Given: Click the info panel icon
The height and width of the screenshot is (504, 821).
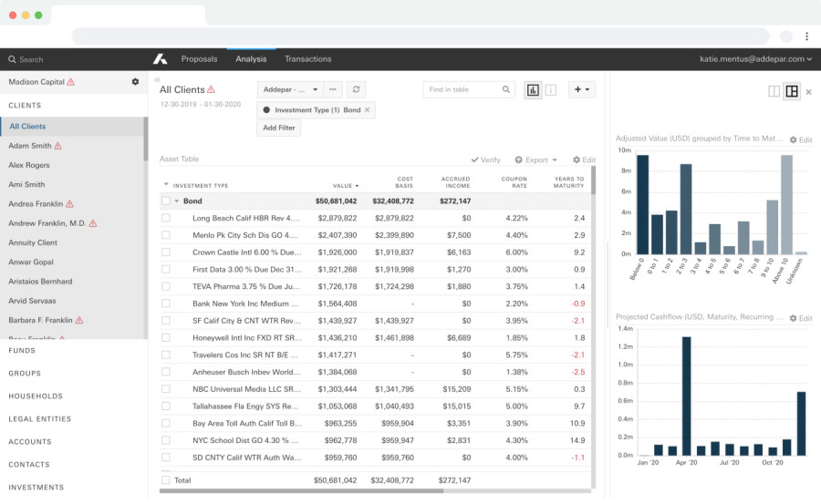Looking at the screenshot, I should tap(550, 90).
